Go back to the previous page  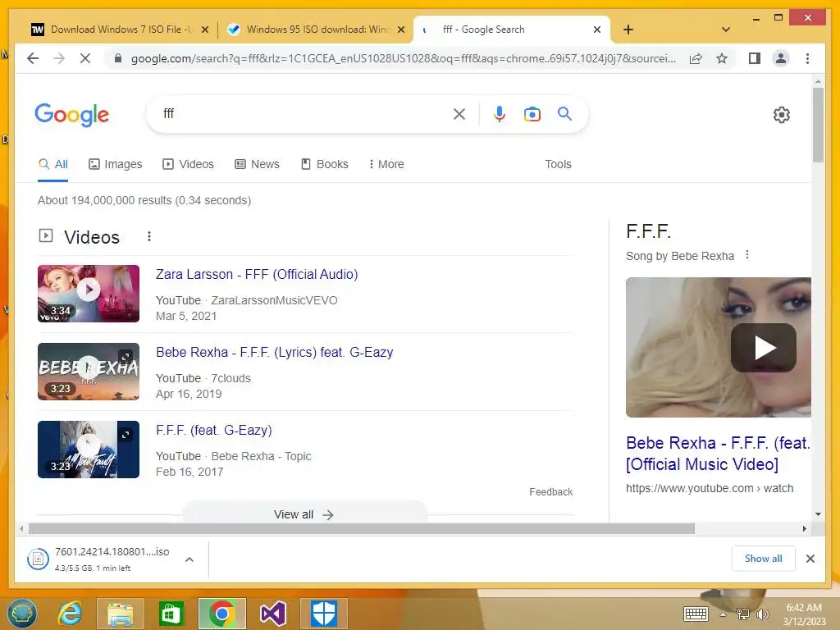click(x=33, y=58)
